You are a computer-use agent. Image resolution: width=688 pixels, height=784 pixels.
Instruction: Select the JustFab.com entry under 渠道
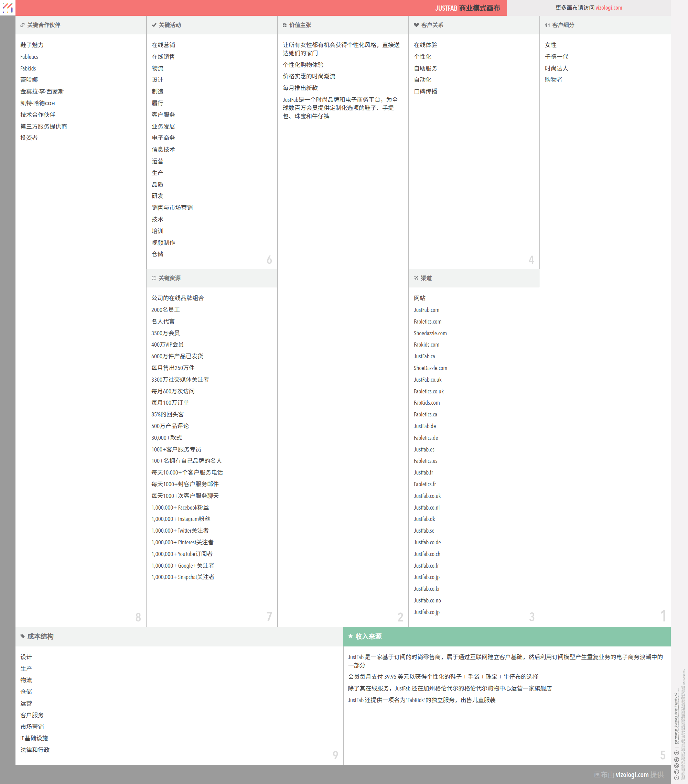tap(427, 310)
